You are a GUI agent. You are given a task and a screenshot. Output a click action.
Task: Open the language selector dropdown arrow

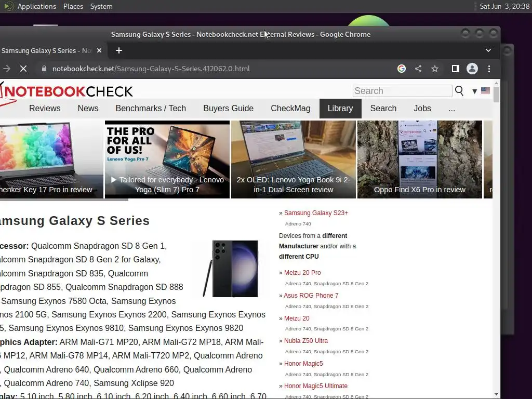click(475, 91)
